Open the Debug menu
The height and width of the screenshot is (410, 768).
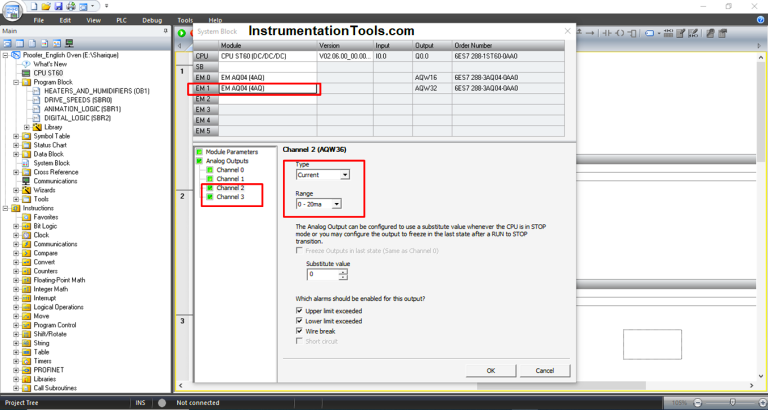152,20
